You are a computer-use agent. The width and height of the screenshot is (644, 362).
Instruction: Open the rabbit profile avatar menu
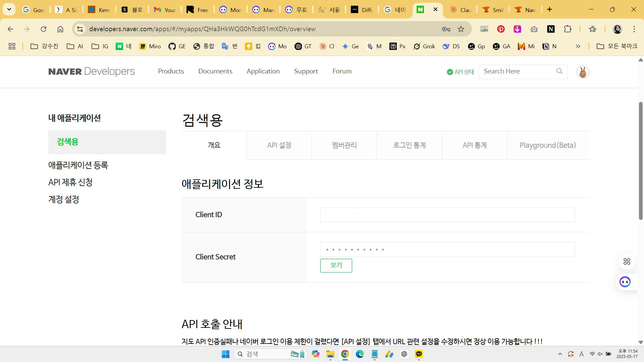pyautogui.click(x=583, y=72)
